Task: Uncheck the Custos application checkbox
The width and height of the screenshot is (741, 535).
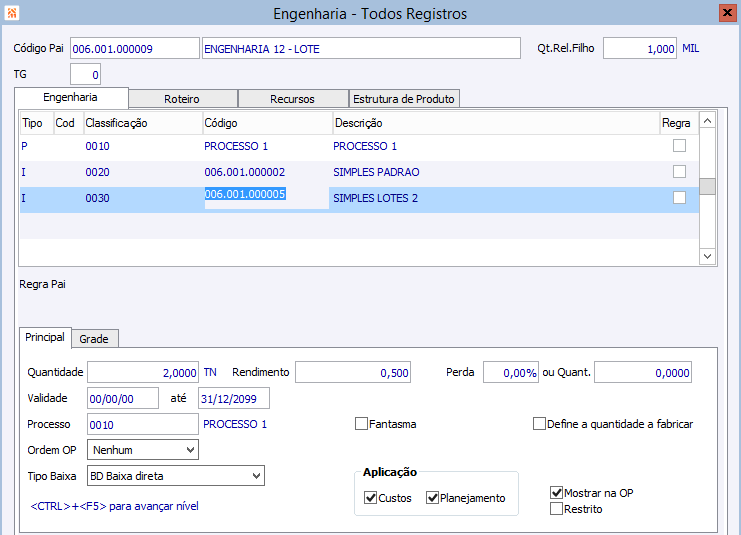Action: [371, 498]
